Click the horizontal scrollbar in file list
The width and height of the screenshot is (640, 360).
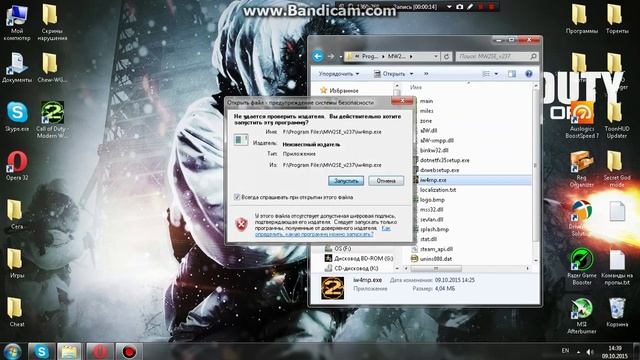436,268
